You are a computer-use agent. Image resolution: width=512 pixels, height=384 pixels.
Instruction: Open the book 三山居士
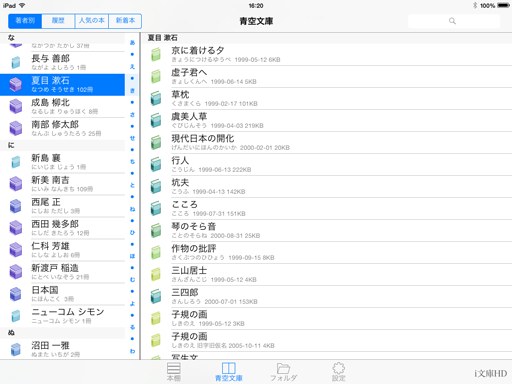click(326, 275)
